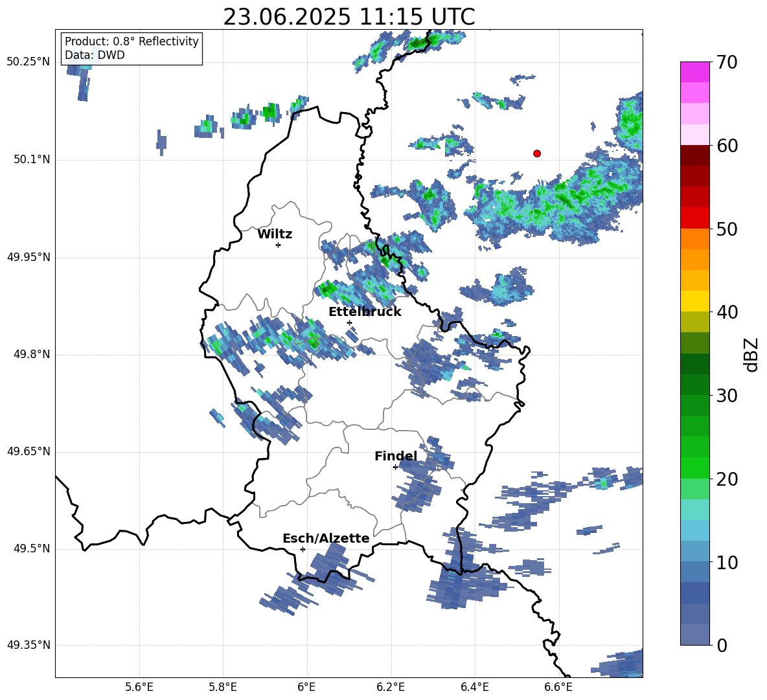The width and height of the screenshot is (767, 700).
Task: Click the cross marker below Esch/Alzette
Action: [303, 549]
